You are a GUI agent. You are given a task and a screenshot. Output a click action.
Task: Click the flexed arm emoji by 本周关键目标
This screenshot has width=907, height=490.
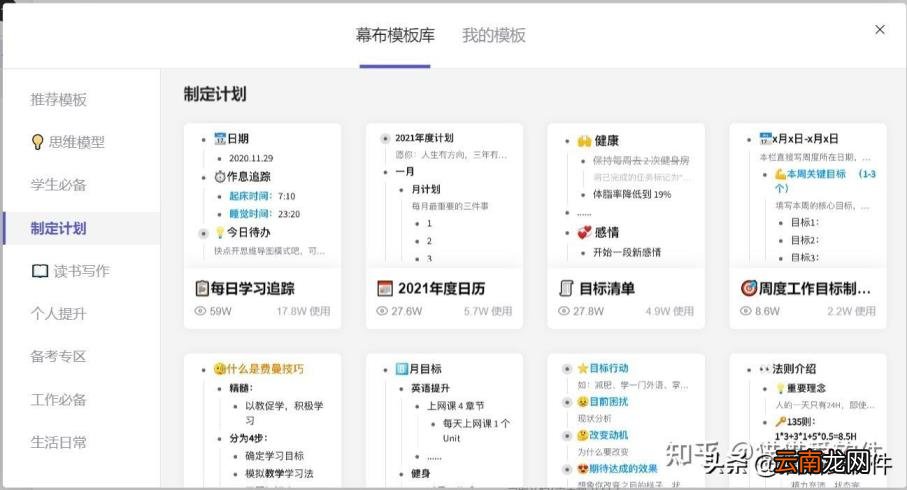click(x=780, y=174)
